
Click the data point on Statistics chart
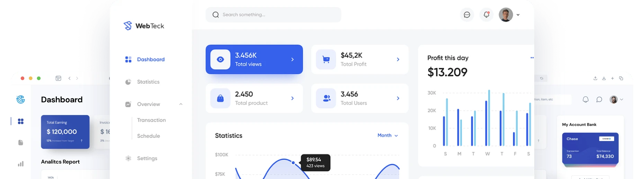click(293, 162)
